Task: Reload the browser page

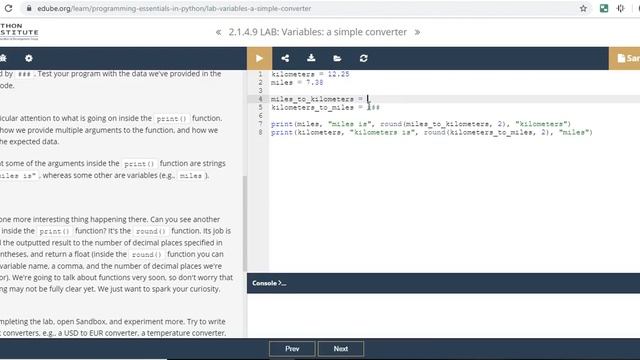Action: (x=8, y=8)
